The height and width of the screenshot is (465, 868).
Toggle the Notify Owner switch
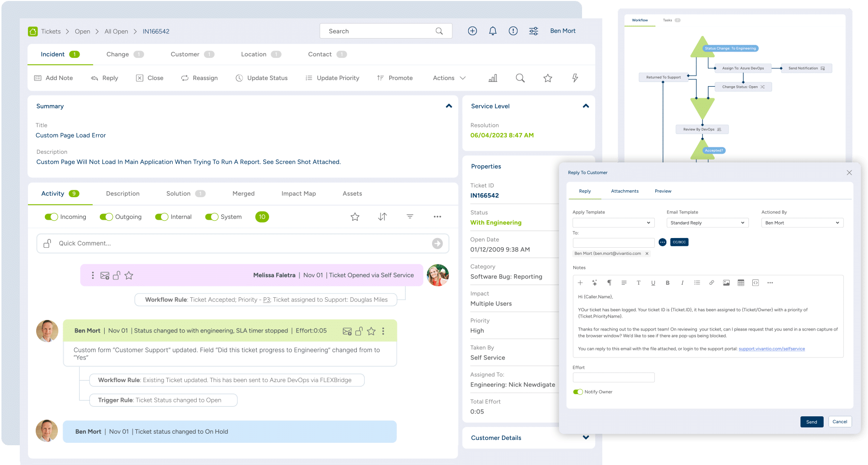[578, 392]
